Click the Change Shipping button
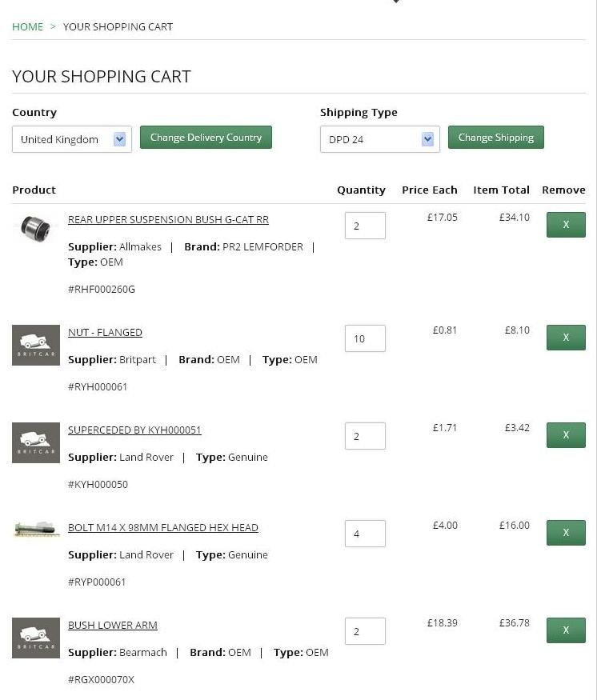 pyautogui.click(x=496, y=137)
